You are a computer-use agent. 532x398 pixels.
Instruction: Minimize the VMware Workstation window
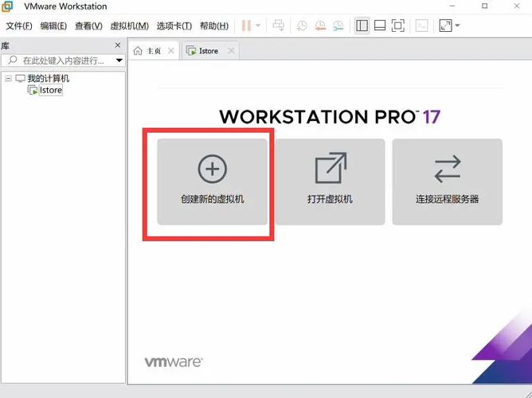tap(452, 6)
